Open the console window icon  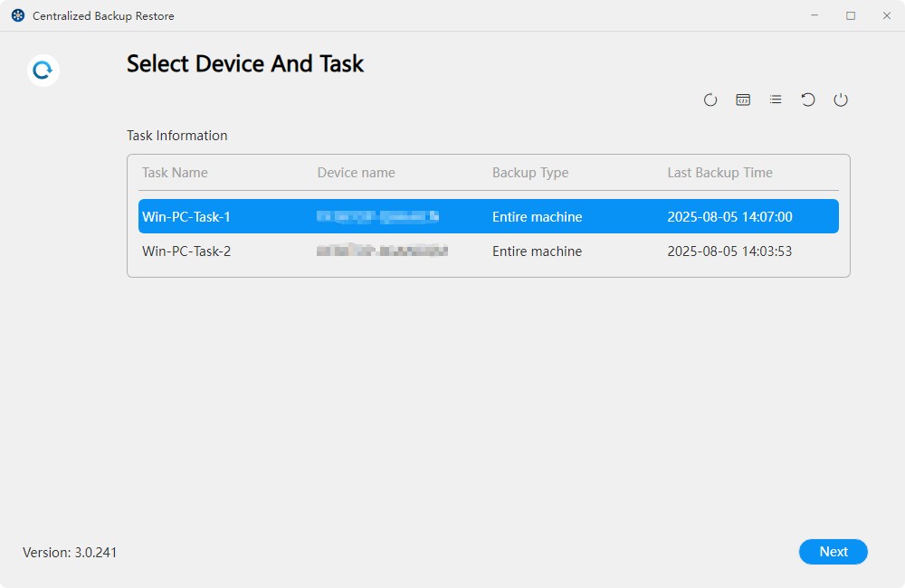coord(743,100)
